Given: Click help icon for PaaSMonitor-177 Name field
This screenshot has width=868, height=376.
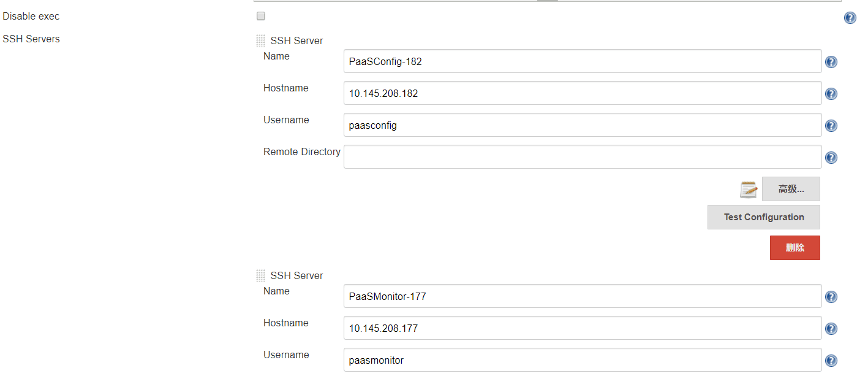Looking at the screenshot, I should tap(831, 297).
